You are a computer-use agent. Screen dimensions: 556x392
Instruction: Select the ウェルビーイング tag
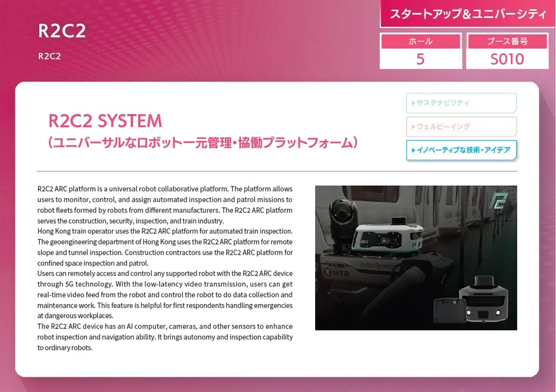tap(461, 126)
